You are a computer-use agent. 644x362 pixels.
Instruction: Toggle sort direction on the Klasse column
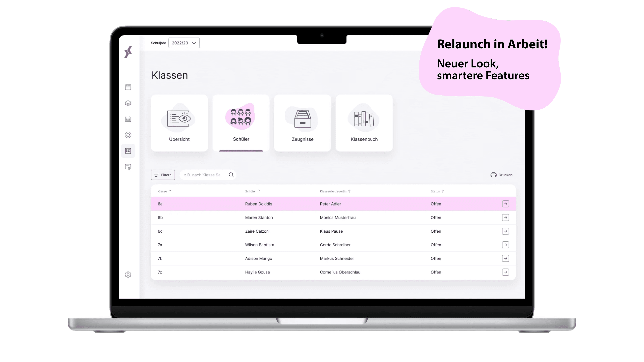(x=170, y=191)
